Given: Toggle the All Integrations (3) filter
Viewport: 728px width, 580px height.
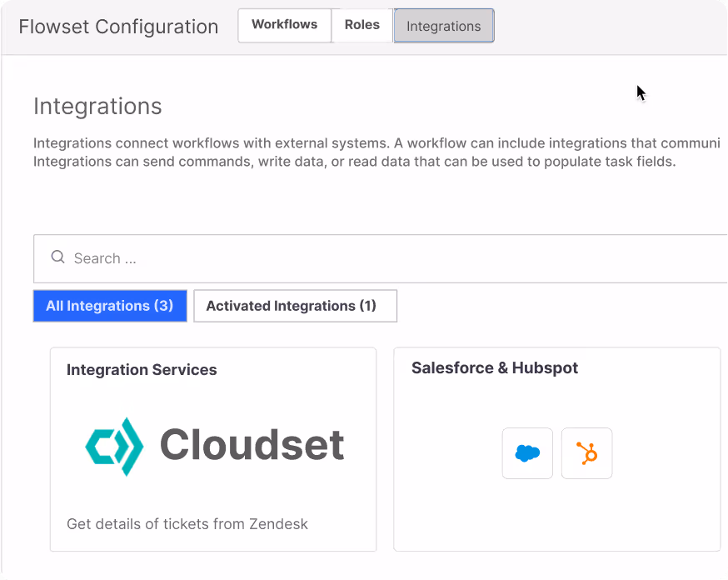Looking at the screenshot, I should 109,306.
